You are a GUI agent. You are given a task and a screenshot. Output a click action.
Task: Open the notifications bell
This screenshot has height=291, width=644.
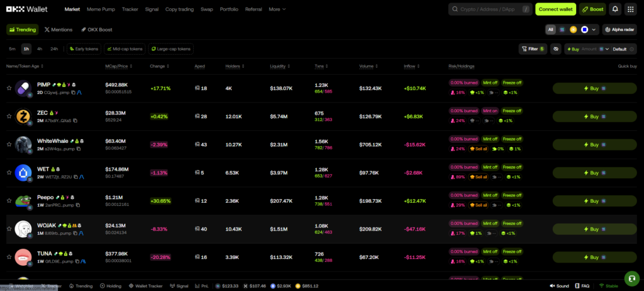click(x=614, y=9)
